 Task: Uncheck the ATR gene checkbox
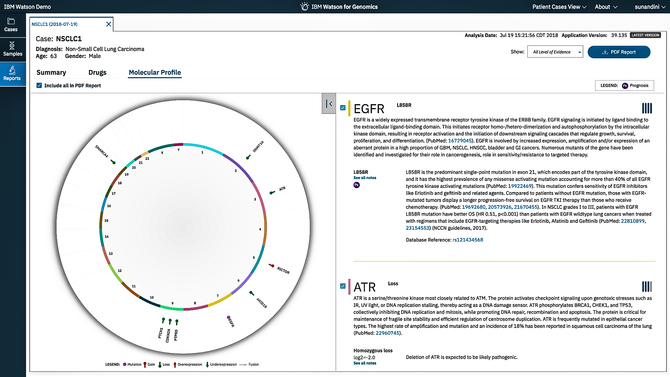[x=343, y=286]
